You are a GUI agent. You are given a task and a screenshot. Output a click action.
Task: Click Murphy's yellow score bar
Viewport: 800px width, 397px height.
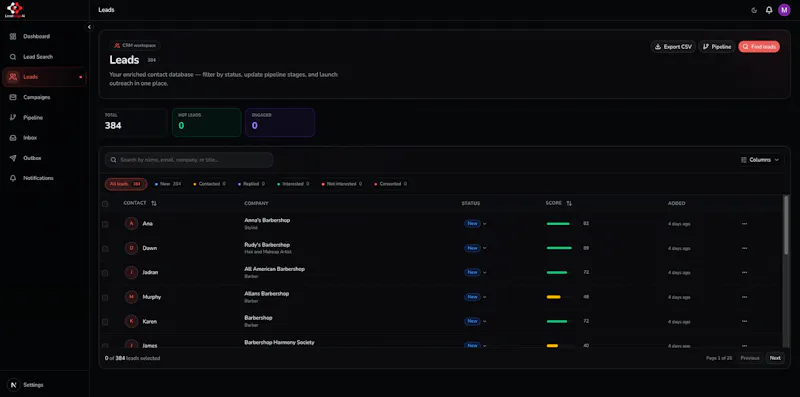pyautogui.click(x=554, y=297)
